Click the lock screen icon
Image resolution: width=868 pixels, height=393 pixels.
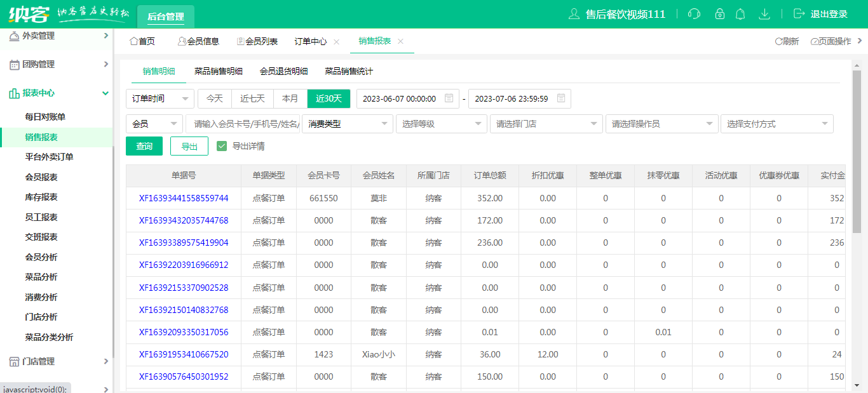pyautogui.click(x=719, y=14)
